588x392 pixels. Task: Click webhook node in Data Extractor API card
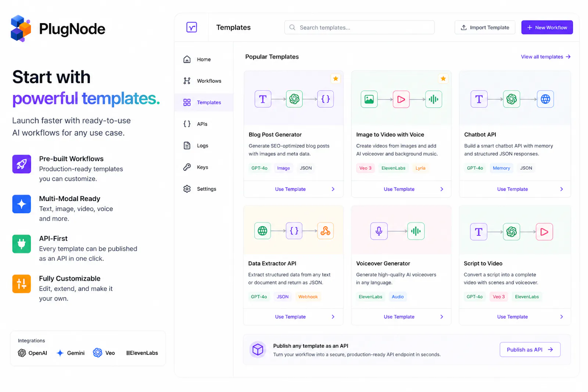pos(325,231)
